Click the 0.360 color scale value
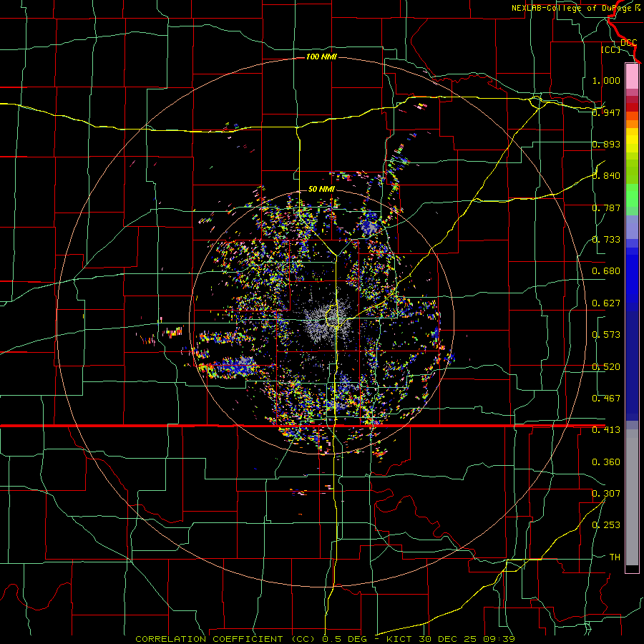The width and height of the screenshot is (644, 644). click(606, 462)
